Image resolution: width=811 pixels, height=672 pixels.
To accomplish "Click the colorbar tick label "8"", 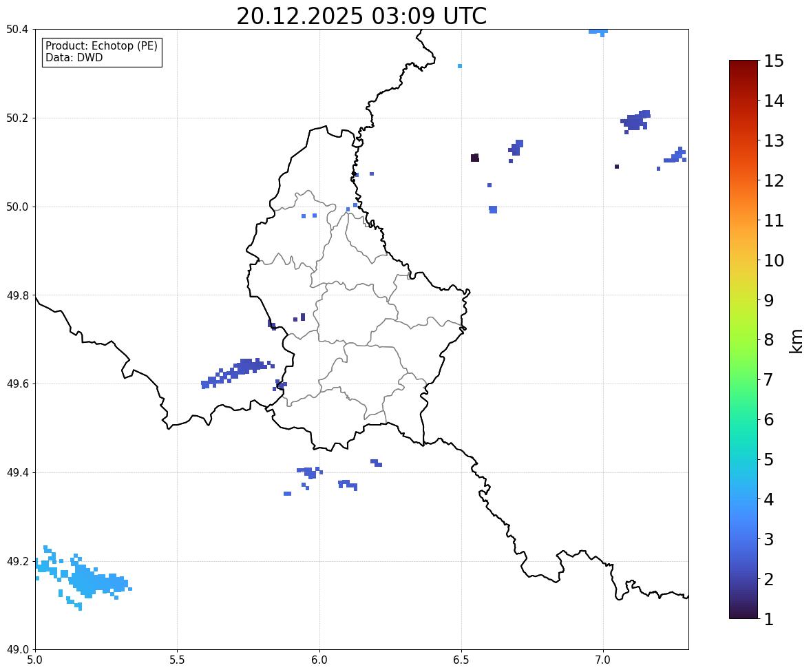I will [769, 340].
